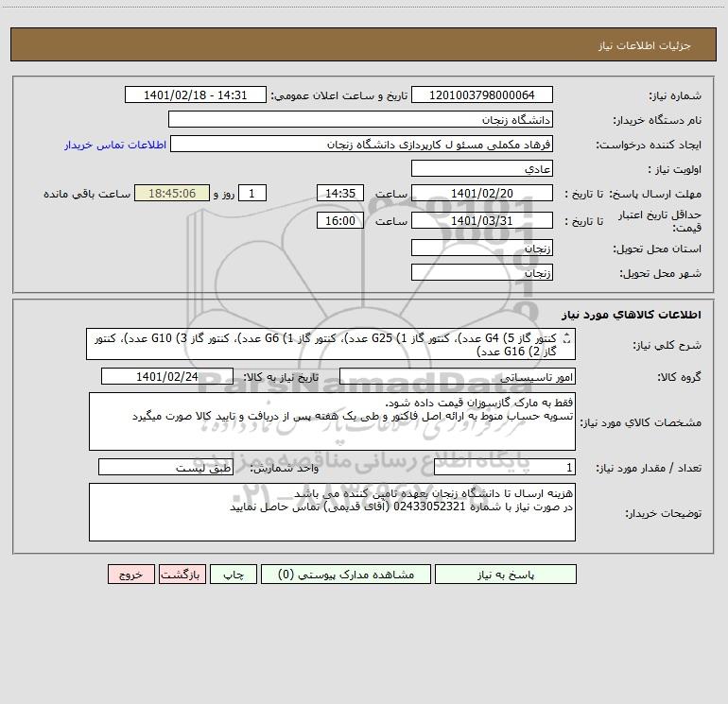The image size is (728, 704).
Task: Click buyer notes text area with 02433052321
Action: click(332, 512)
